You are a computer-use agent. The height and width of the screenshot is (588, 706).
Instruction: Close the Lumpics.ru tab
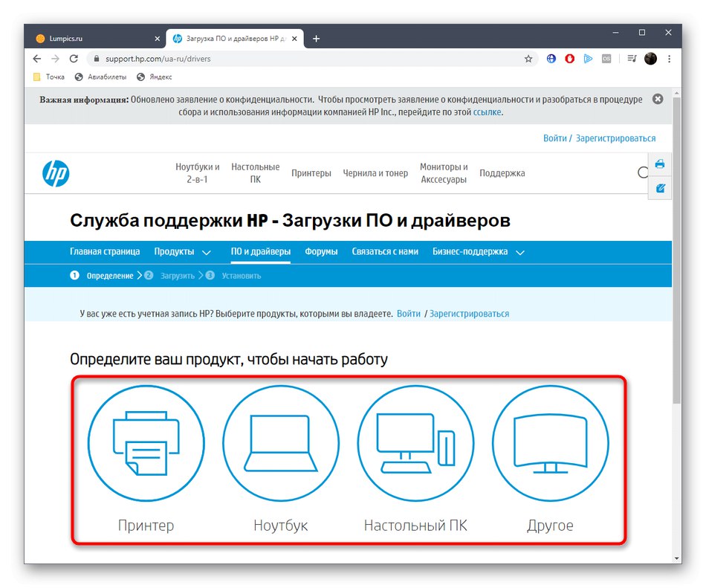click(x=157, y=39)
